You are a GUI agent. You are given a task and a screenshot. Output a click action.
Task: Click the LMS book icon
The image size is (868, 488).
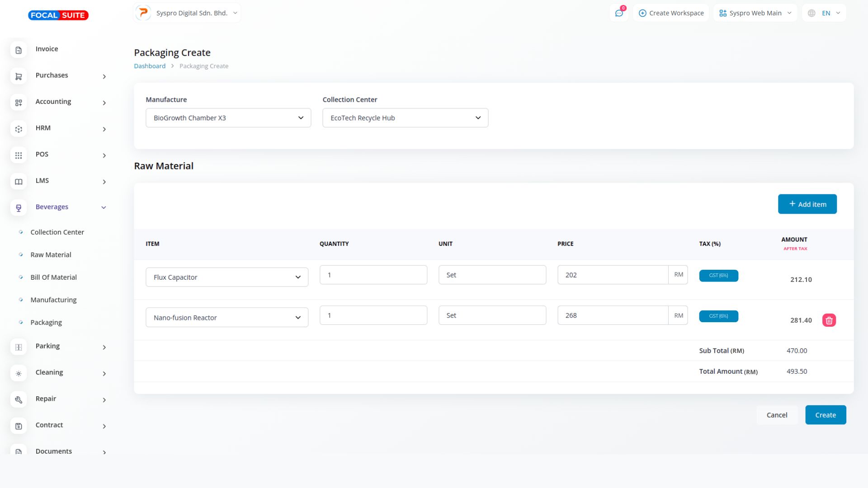(19, 182)
